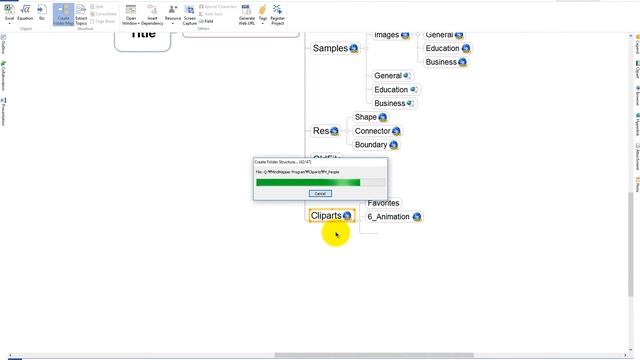Image resolution: width=640 pixels, height=360 pixels.
Task: Collapse the Res branch toggle
Action: tap(347, 131)
